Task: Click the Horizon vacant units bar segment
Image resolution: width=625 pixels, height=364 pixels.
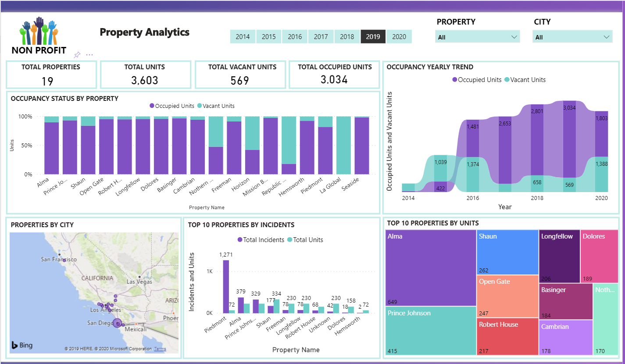Action: pos(252,133)
